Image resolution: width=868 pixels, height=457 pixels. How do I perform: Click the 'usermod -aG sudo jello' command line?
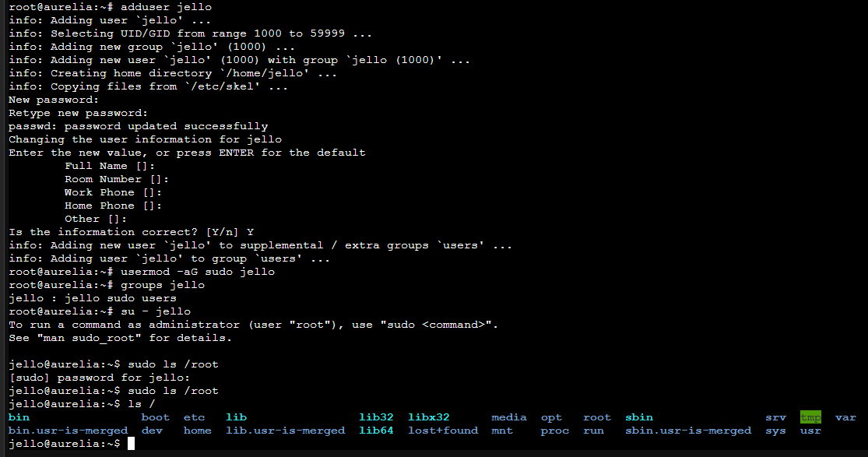click(142, 272)
